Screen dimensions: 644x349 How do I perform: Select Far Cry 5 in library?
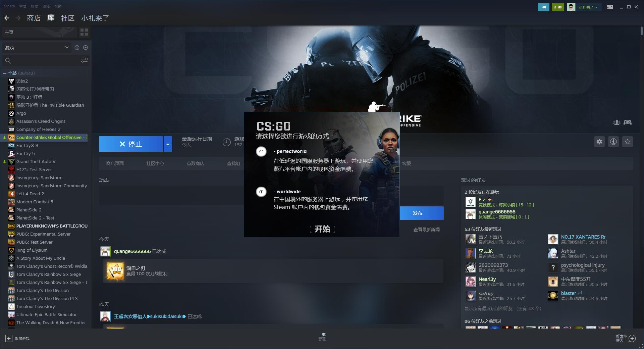pos(25,153)
